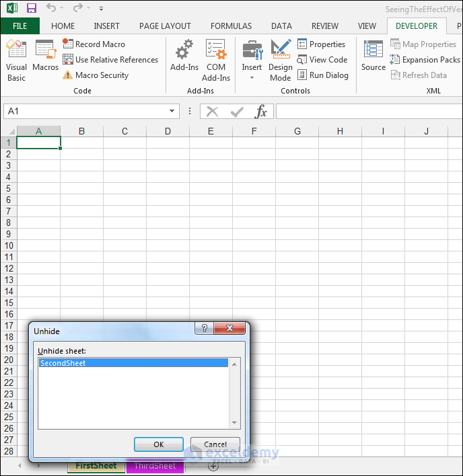Viewport: 463px width, 476px height.
Task: Click the previous sheet navigation arrow
Action: coord(20,465)
